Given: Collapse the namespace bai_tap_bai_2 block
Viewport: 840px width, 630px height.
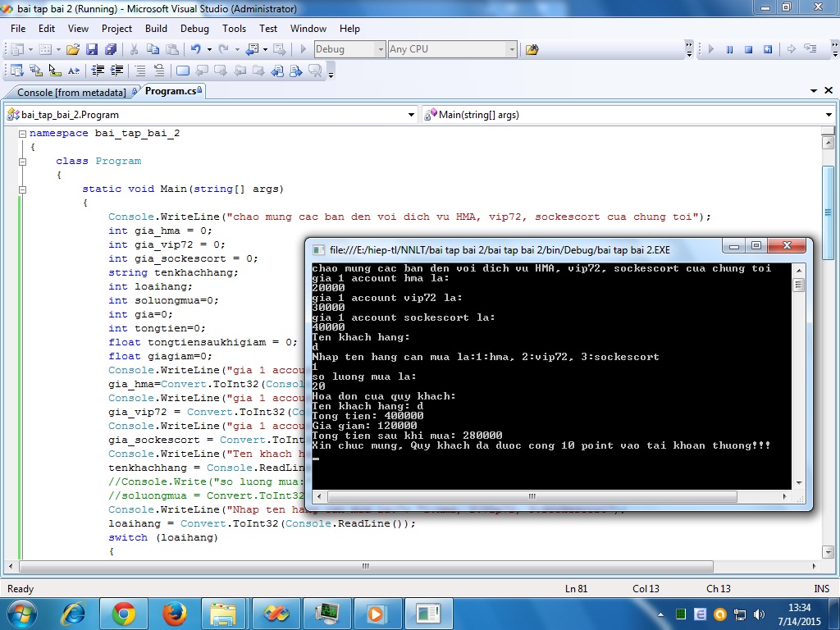Looking at the screenshot, I should tap(22, 134).
